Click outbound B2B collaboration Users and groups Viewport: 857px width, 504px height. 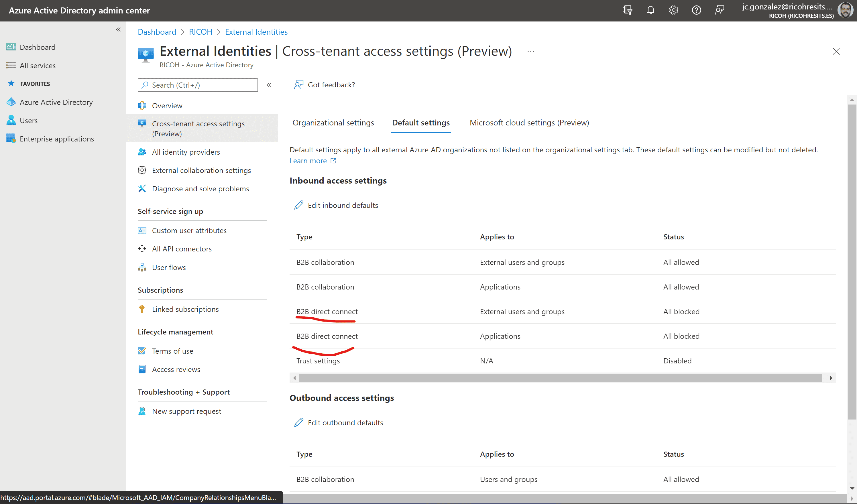point(563,479)
